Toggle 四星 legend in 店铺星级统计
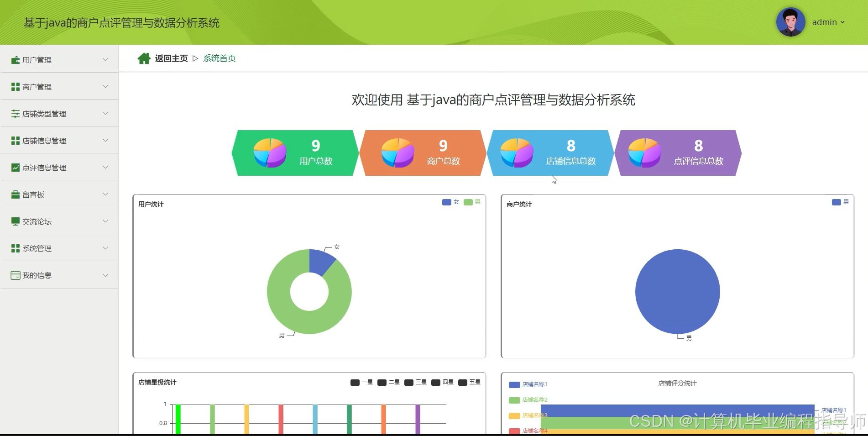This screenshot has height=436, width=868. pos(442,382)
